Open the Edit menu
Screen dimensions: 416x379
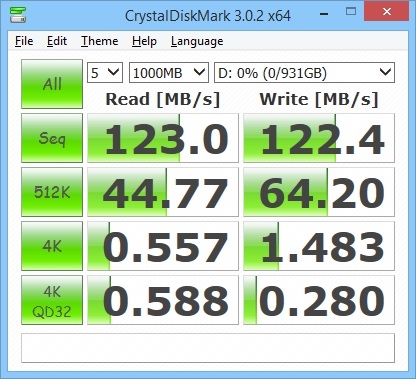click(57, 41)
